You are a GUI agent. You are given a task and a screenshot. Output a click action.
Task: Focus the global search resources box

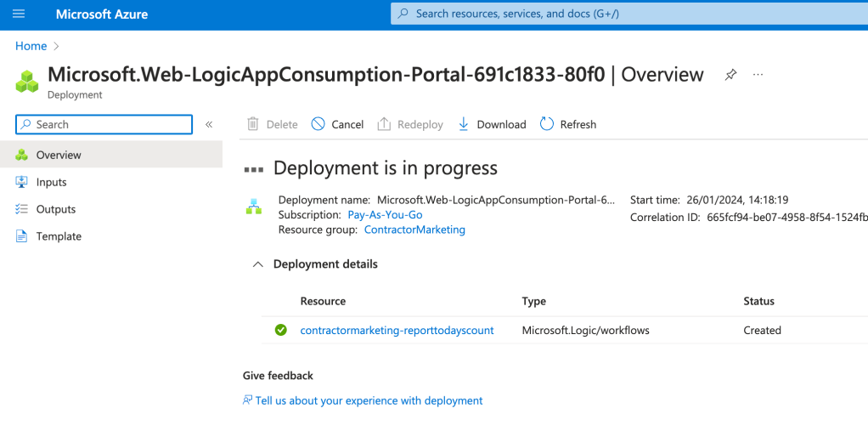[x=628, y=14]
